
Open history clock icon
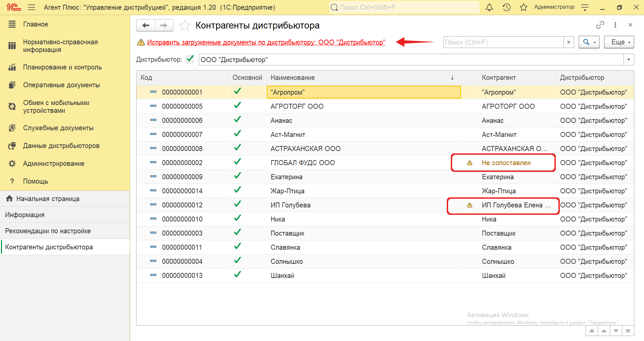click(506, 7)
